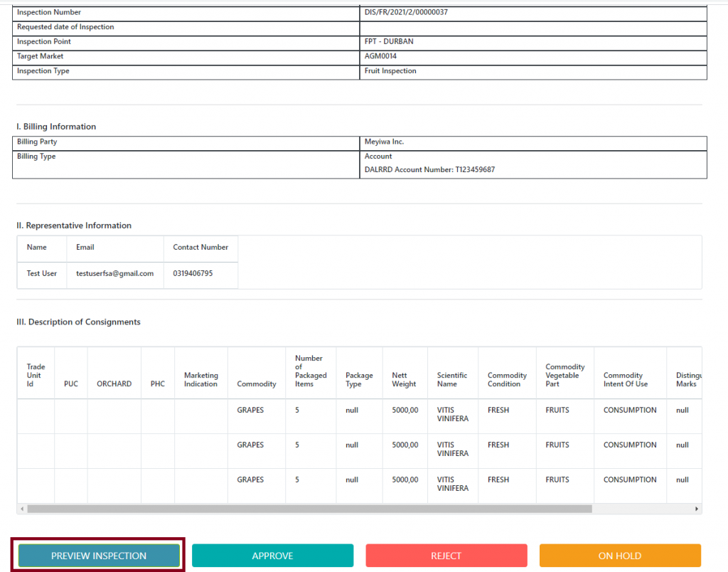Viewport: 728px width, 572px height.
Task: Click the DALRRD Account Number text
Action: (429, 170)
